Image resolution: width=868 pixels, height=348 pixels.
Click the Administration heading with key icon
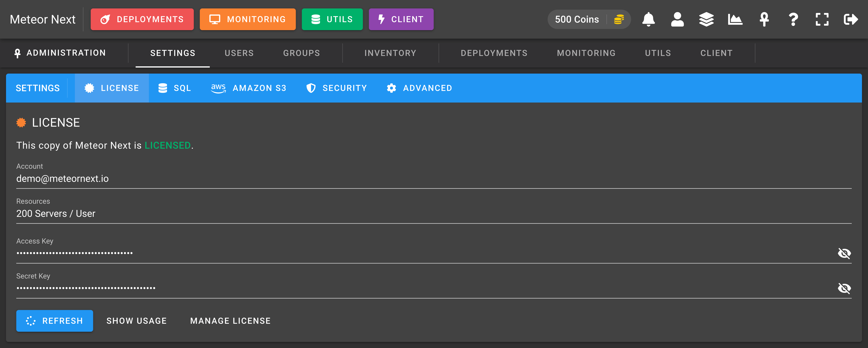(x=60, y=53)
